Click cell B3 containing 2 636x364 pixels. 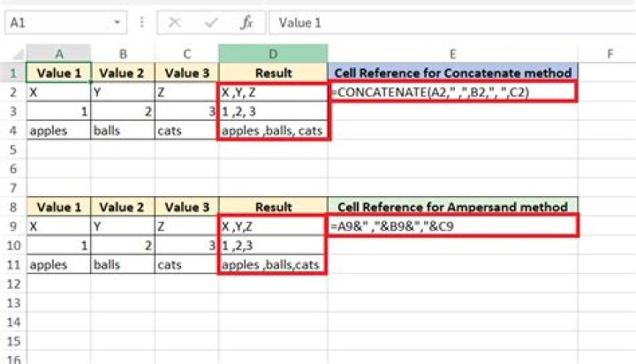[123, 111]
